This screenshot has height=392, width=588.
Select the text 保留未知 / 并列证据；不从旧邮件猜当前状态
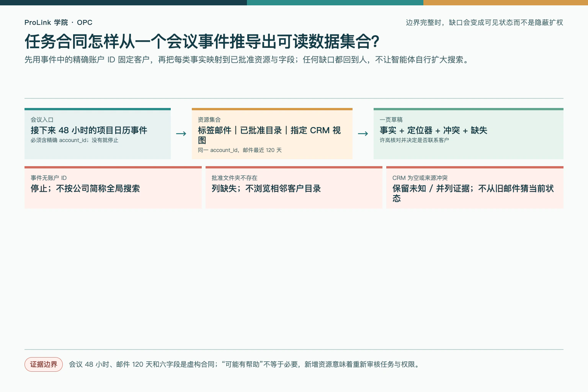tap(473, 193)
